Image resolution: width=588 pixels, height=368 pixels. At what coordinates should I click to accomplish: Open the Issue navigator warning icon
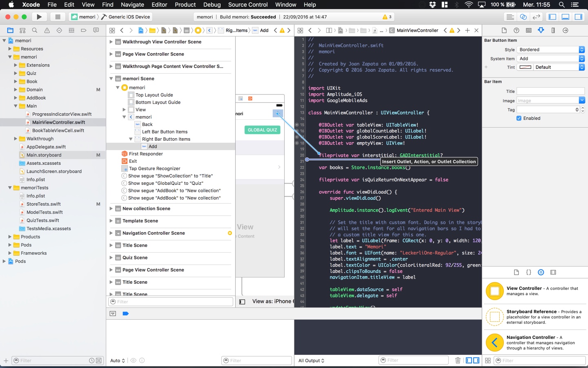tap(47, 30)
